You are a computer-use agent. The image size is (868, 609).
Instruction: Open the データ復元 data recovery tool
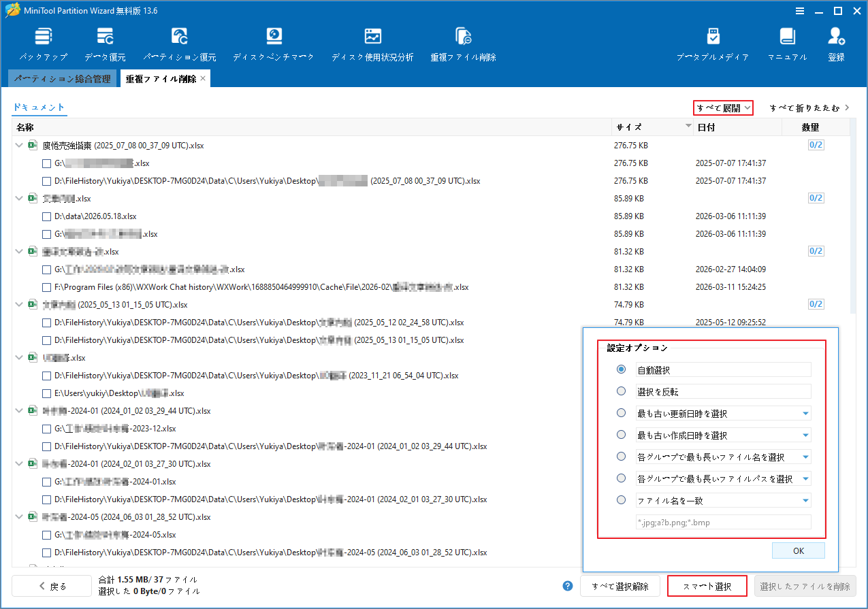tap(105, 44)
